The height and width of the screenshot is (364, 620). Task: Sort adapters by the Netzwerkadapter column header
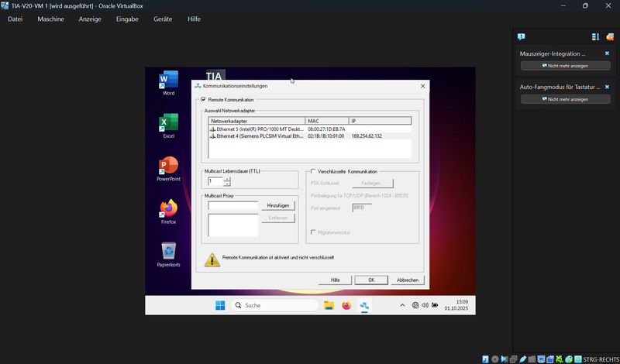click(x=256, y=121)
